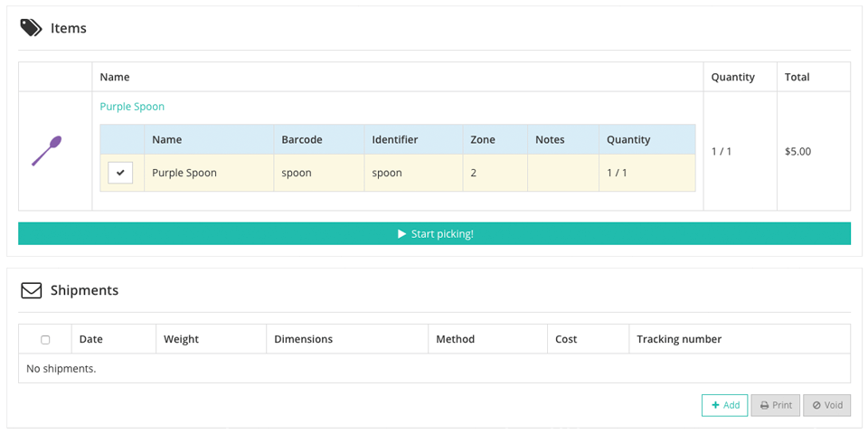Select all shipments header checkbox

tap(45, 339)
